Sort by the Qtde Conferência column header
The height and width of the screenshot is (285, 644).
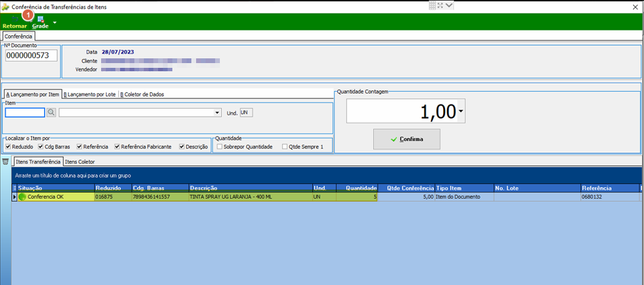406,188
